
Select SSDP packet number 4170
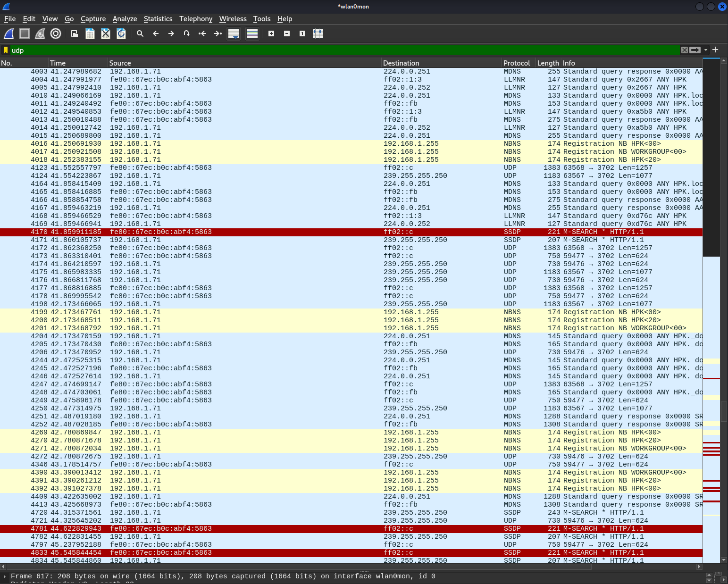pyautogui.click(x=283, y=232)
